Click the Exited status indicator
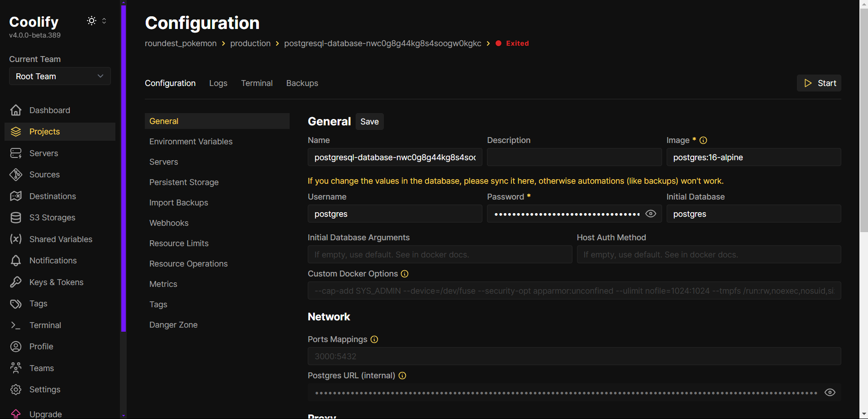Image resolution: width=868 pixels, height=419 pixels. (x=512, y=43)
